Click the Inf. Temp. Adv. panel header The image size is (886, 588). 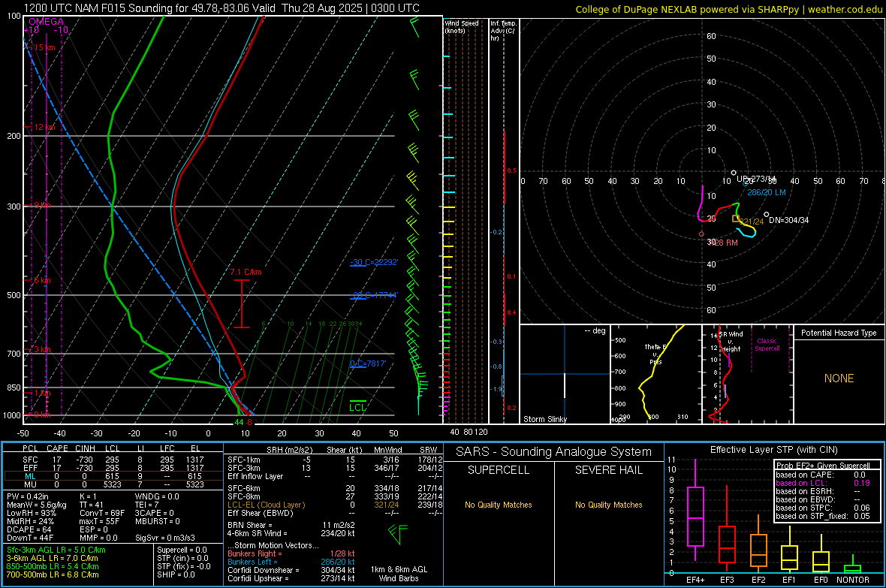pyautogui.click(x=503, y=31)
